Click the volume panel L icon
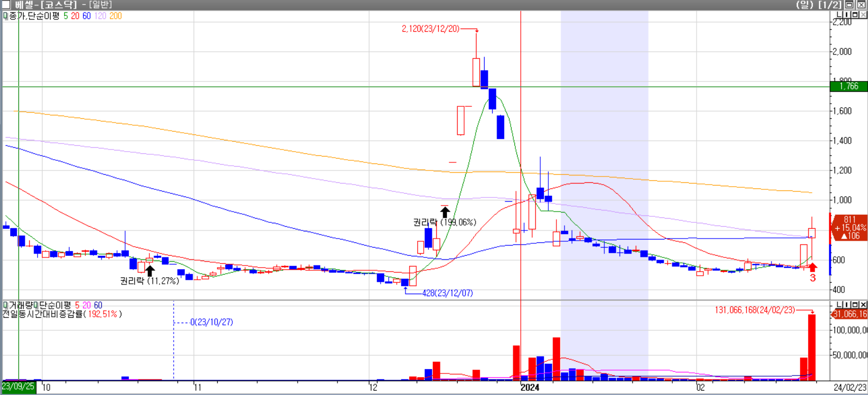 [x=839, y=305]
